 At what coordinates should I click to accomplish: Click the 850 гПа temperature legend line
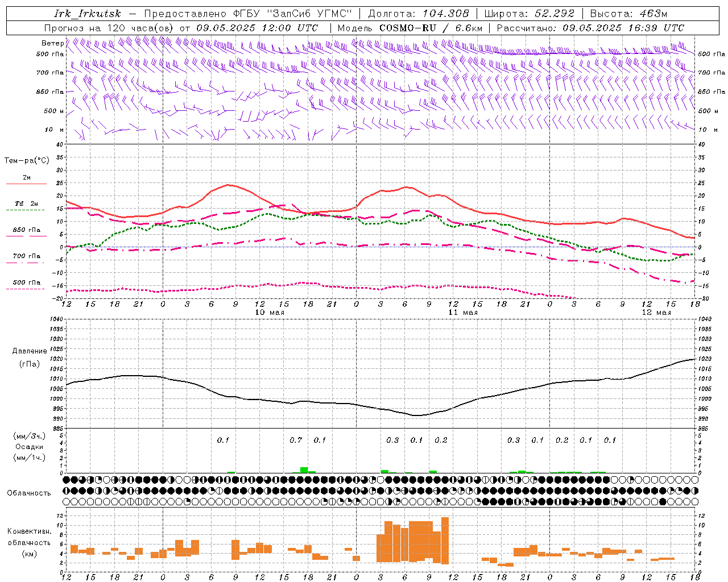tap(26, 235)
